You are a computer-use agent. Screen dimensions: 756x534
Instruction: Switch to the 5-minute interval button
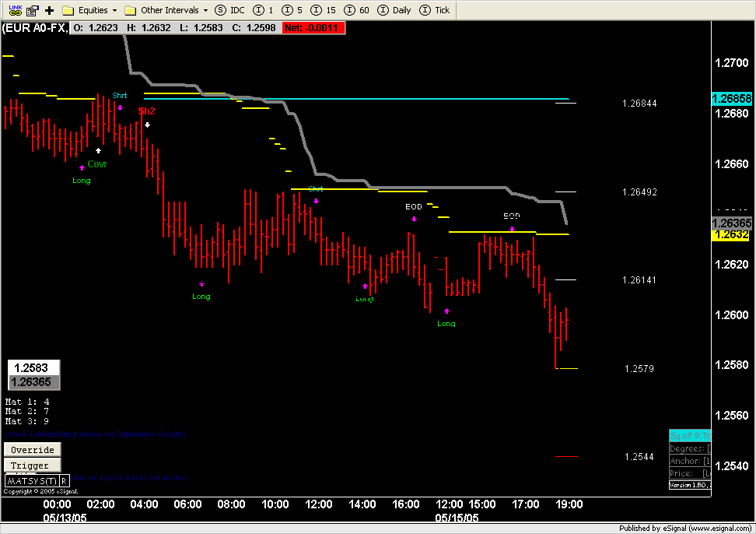coord(292,10)
